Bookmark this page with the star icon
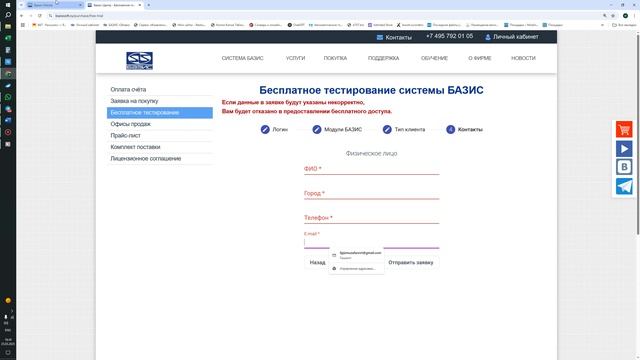This screenshot has height=360, width=640. click(x=613, y=16)
